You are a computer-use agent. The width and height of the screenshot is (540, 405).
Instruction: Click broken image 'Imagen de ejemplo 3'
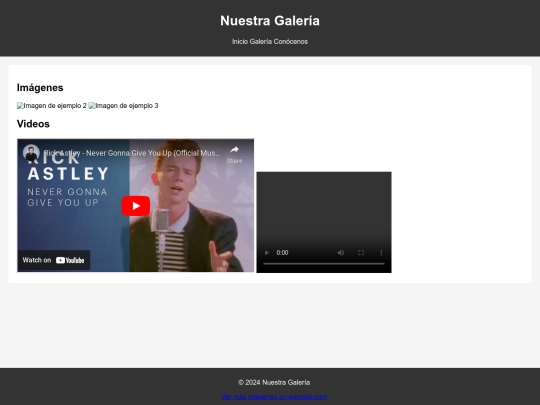click(x=123, y=106)
